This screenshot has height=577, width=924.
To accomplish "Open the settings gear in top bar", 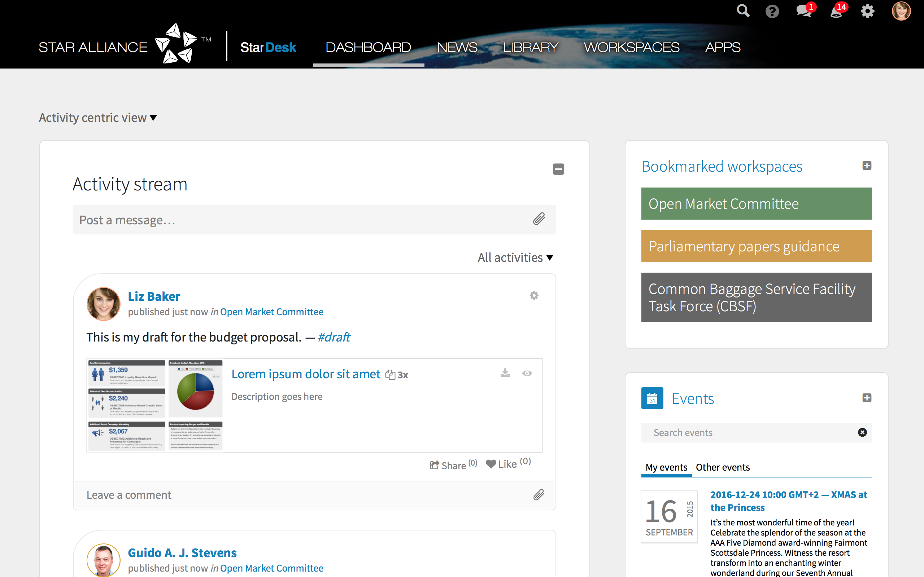I will pyautogui.click(x=867, y=12).
